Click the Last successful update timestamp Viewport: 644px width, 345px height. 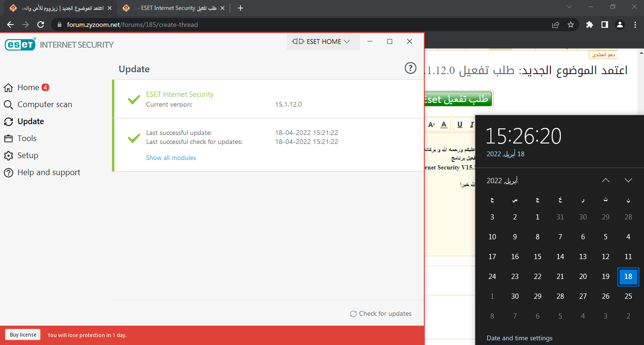(307, 133)
